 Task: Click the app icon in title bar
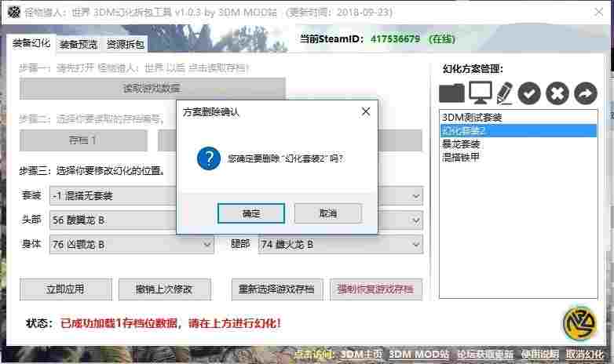pyautogui.click(x=13, y=12)
